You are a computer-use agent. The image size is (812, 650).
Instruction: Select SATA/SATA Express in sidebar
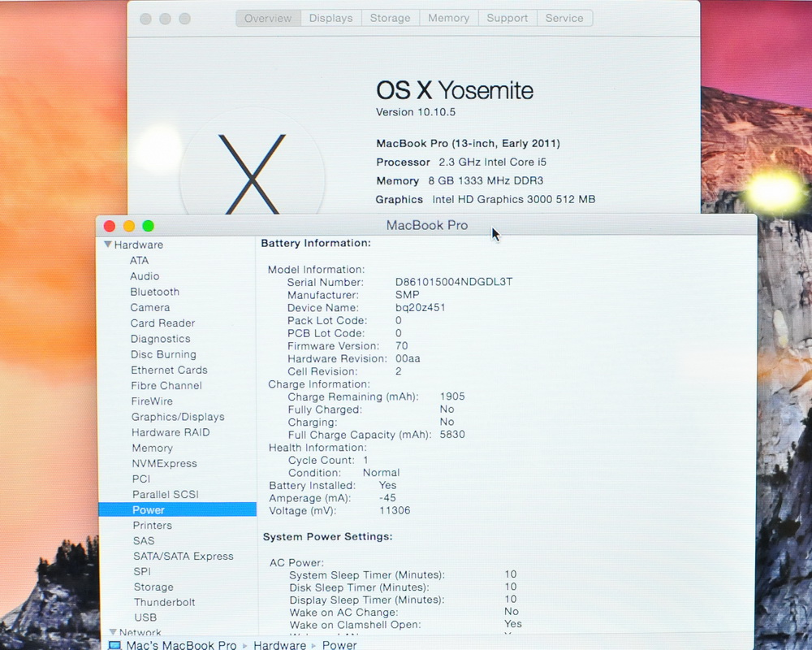click(x=184, y=557)
